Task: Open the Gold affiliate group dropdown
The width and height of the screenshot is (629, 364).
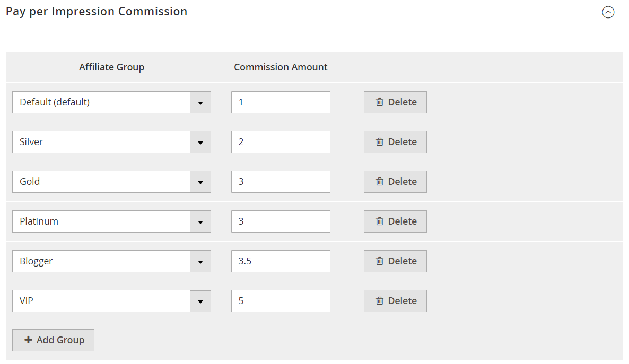Action: tap(200, 181)
